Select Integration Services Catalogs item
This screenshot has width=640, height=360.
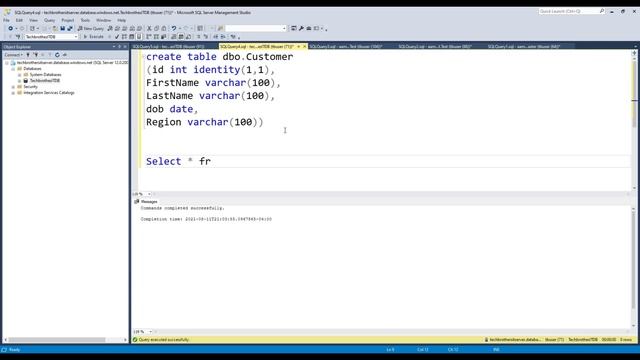49,93
